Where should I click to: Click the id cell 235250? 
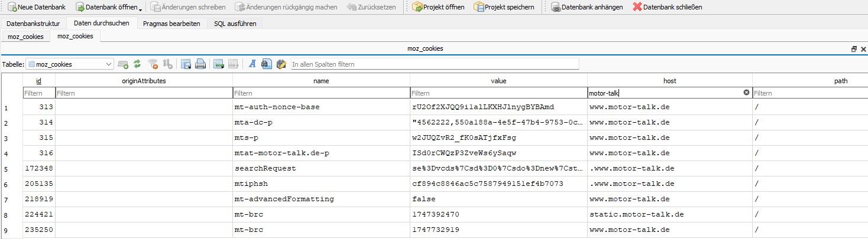[x=38, y=230]
